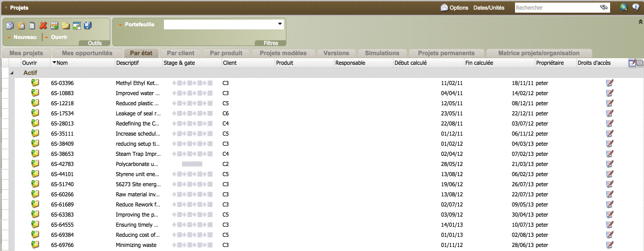Collapse toolbar with double chevron
Viewport: 644px width, 251px height.
click(640, 22)
